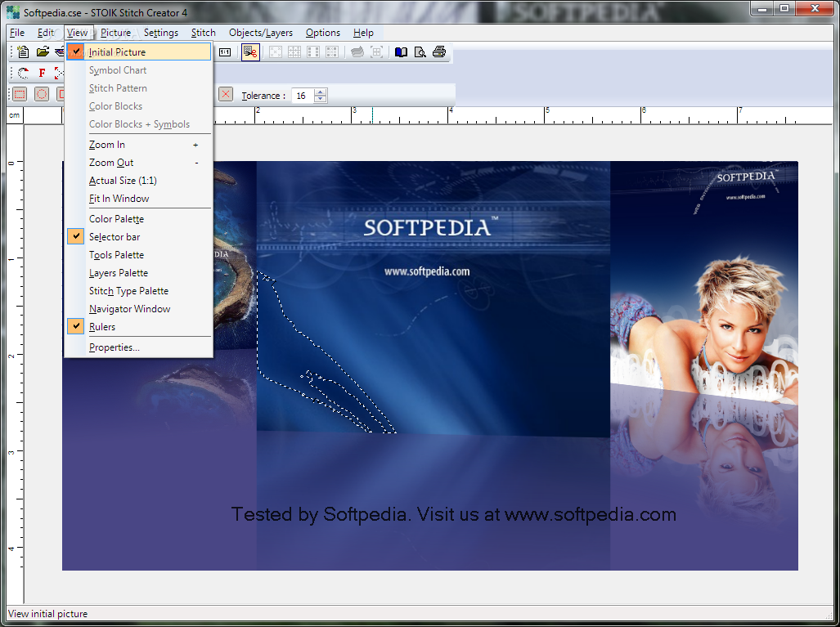The image size is (840, 627).
Task: Increase Tolerance with up stepper arrow
Action: (x=321, y=92)
